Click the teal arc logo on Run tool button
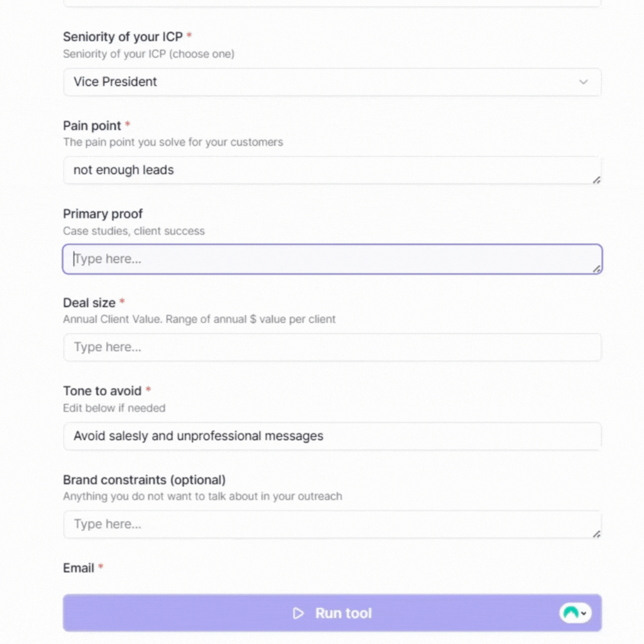This screenshot has height=644, width=644. click(571, 613)
